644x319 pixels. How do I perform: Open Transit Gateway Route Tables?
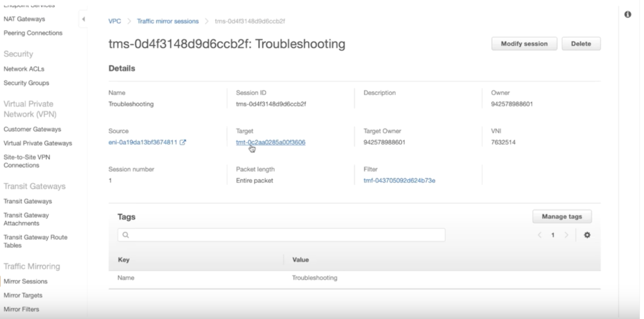click(x=36, y=241)
